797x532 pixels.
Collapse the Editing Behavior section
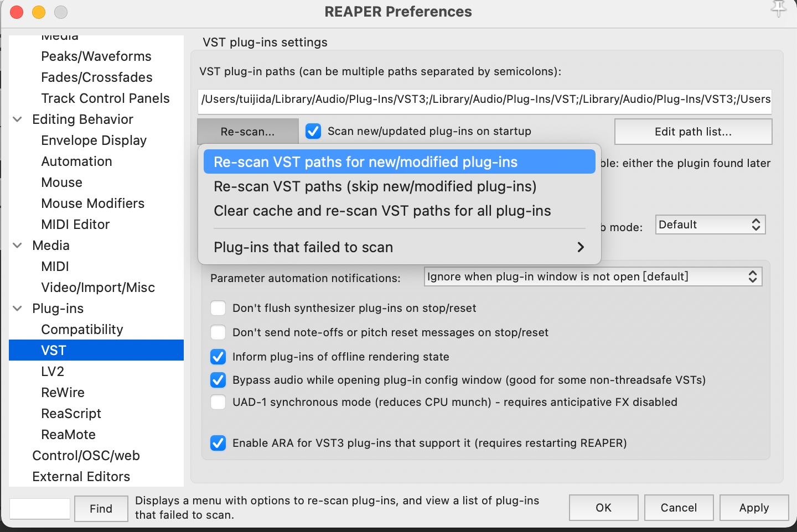[18, 119]
